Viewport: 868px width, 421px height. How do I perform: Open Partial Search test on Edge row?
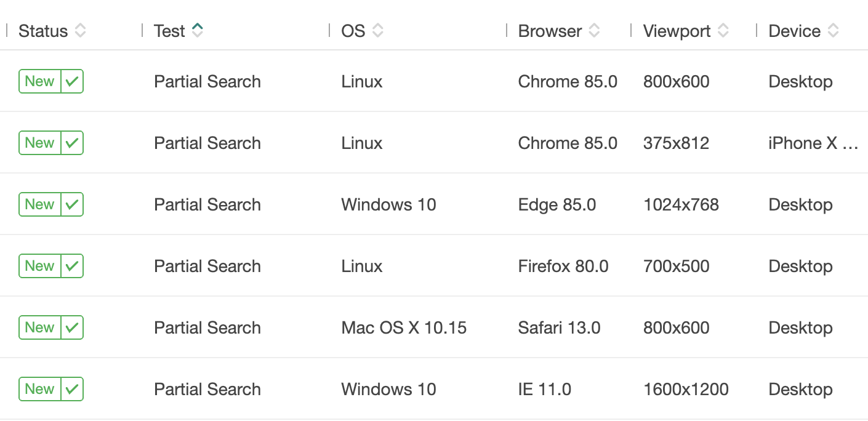207,204
